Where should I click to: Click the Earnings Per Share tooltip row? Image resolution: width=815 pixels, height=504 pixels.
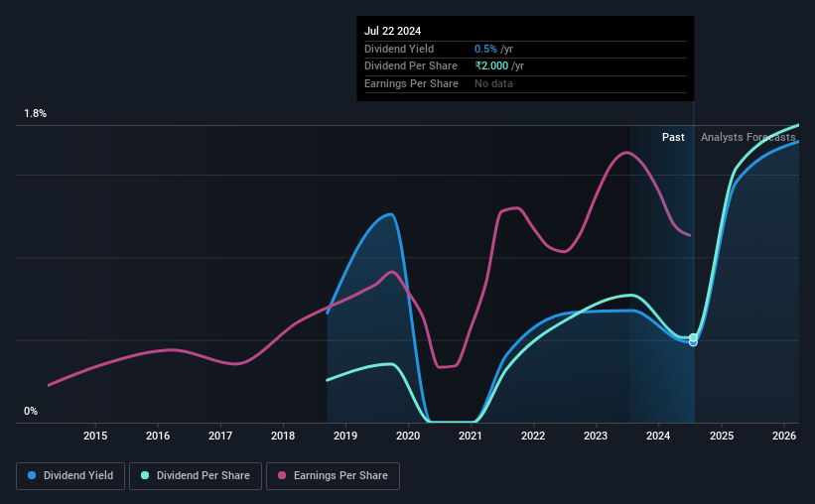click(x=525, y=83)
